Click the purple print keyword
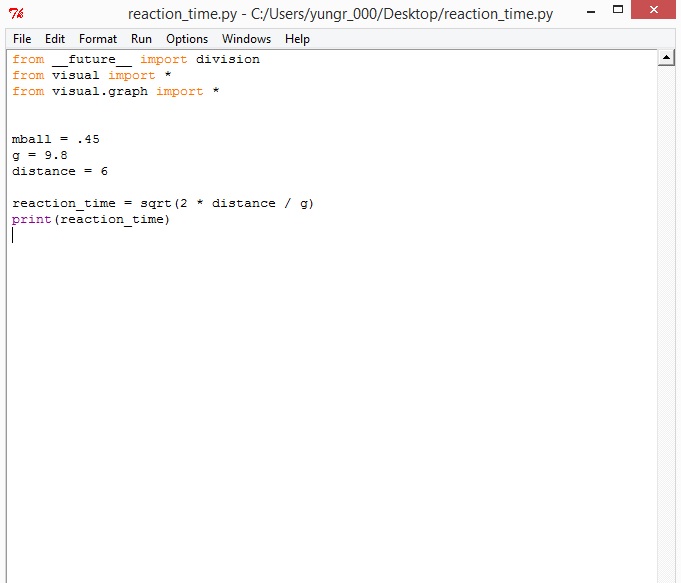Viewport: 681px width, 583px height. [31, 219]
